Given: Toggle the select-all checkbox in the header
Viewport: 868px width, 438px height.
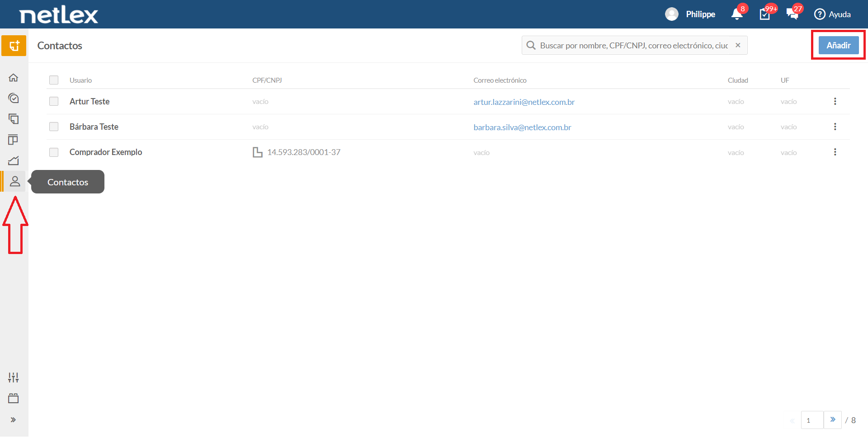Looking at the screenshot, I should 54,80.
